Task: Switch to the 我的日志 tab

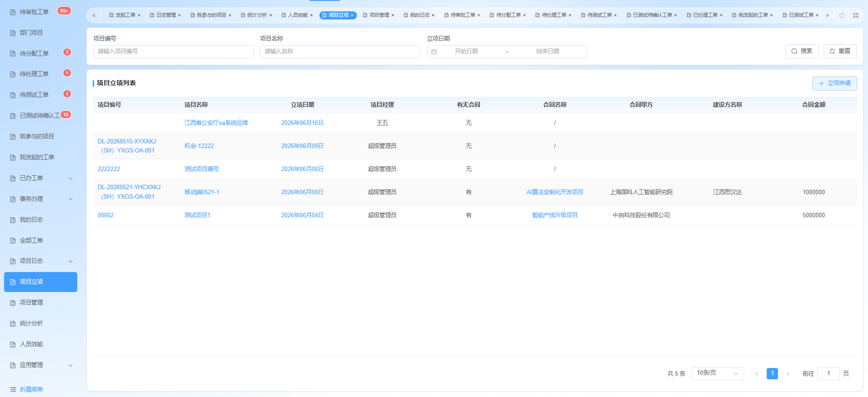Action: tap(420, 15)
